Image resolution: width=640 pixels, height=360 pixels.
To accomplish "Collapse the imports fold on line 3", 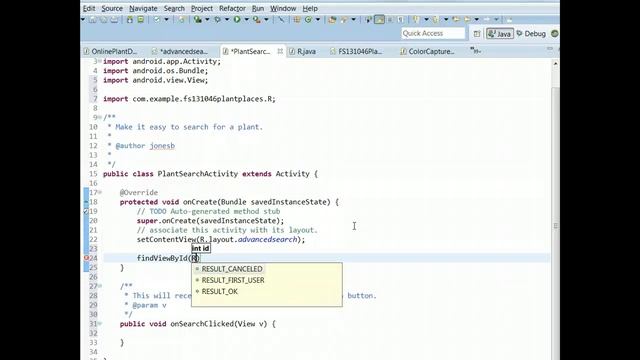I will (100, 62).
